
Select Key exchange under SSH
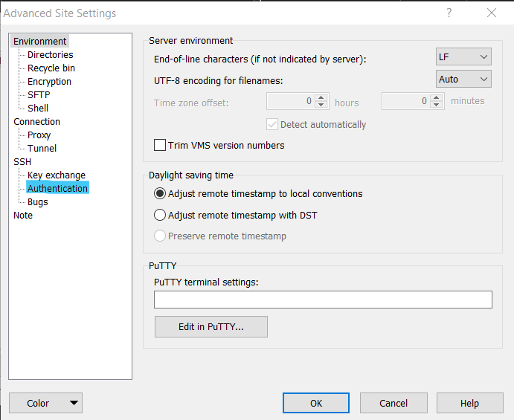(57, 175)
